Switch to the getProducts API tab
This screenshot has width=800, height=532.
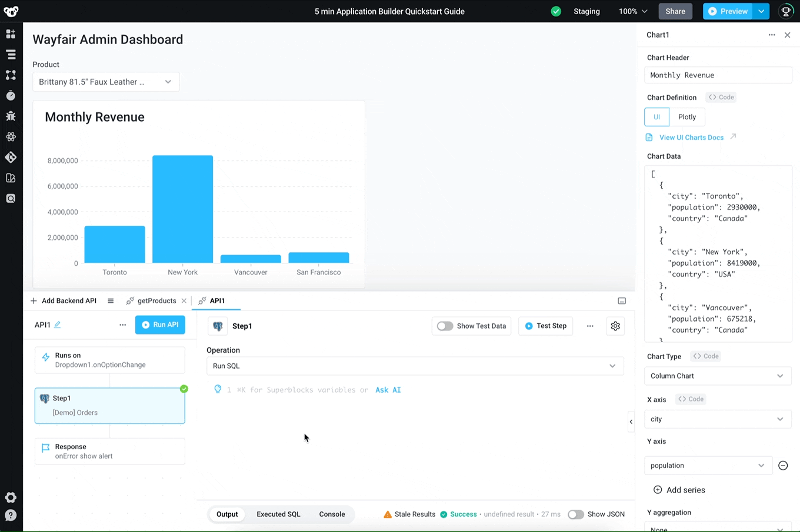[156, 301]
